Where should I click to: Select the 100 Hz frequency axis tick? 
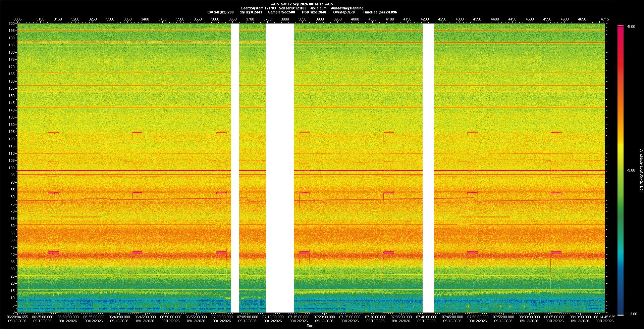(12, 168)
